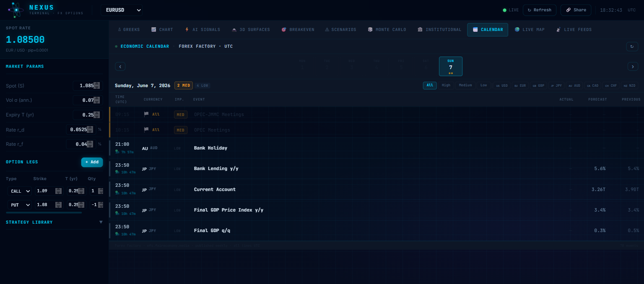Click the option legs horizontal scrollbar
Image resolution: width=644 pixels, height=284 pixels.
(x=44, y=213)
